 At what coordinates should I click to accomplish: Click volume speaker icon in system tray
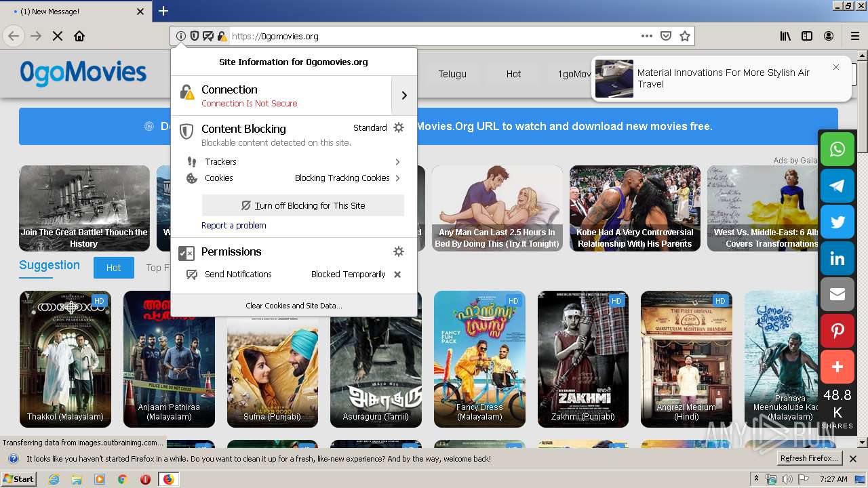tap(787, 479)
